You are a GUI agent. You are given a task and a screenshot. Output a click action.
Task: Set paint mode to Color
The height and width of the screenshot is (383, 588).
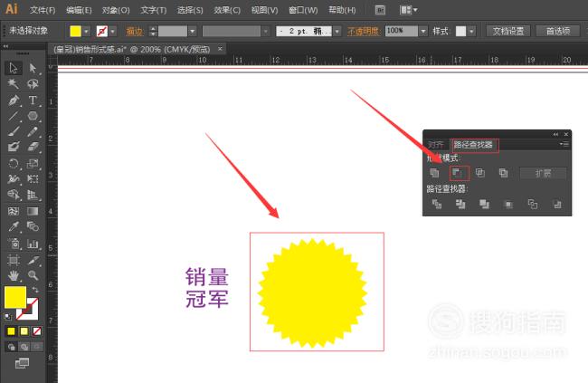coord(11,331)
